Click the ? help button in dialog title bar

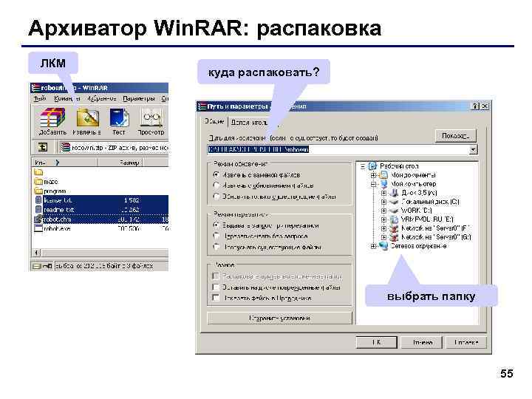pyautogui.click(x=476, y=106)
